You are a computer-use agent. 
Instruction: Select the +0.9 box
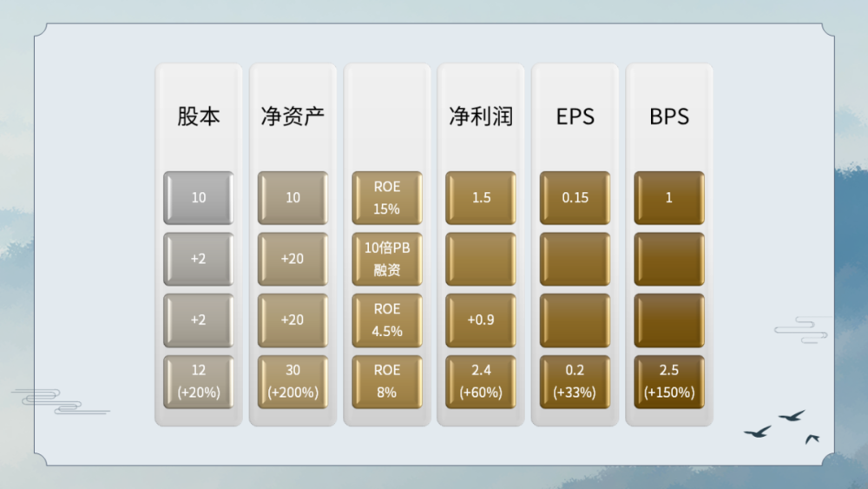pyautogui.click(x=481, y=320)
